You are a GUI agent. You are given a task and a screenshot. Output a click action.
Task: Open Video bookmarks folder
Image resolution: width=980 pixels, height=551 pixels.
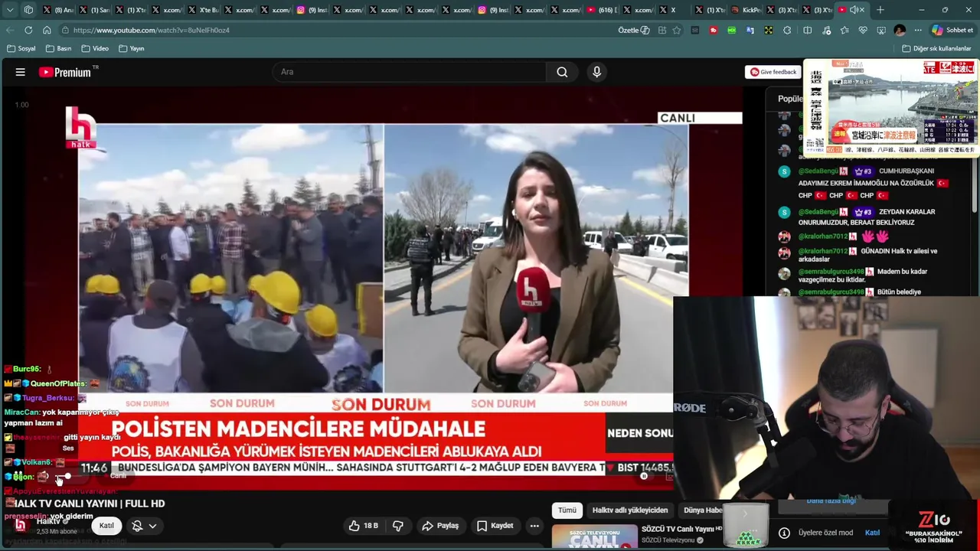point(96,48)
